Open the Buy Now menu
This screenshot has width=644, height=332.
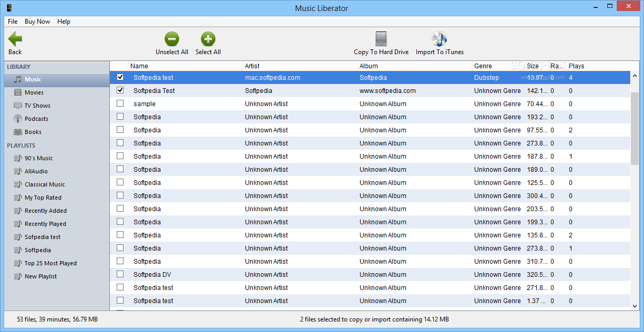point(37,22)
